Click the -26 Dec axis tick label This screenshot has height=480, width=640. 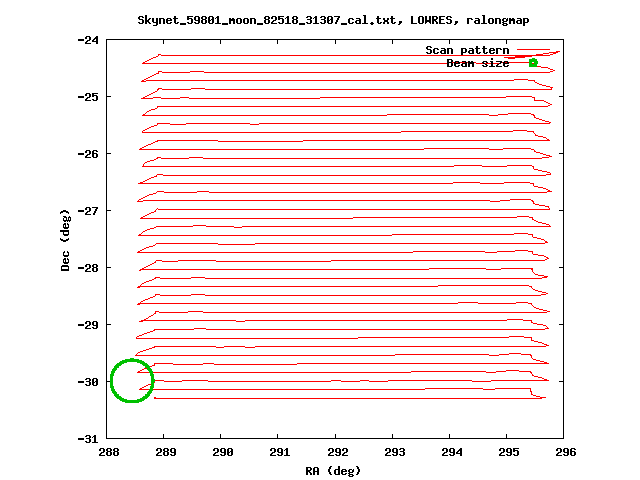coord(88,154)
